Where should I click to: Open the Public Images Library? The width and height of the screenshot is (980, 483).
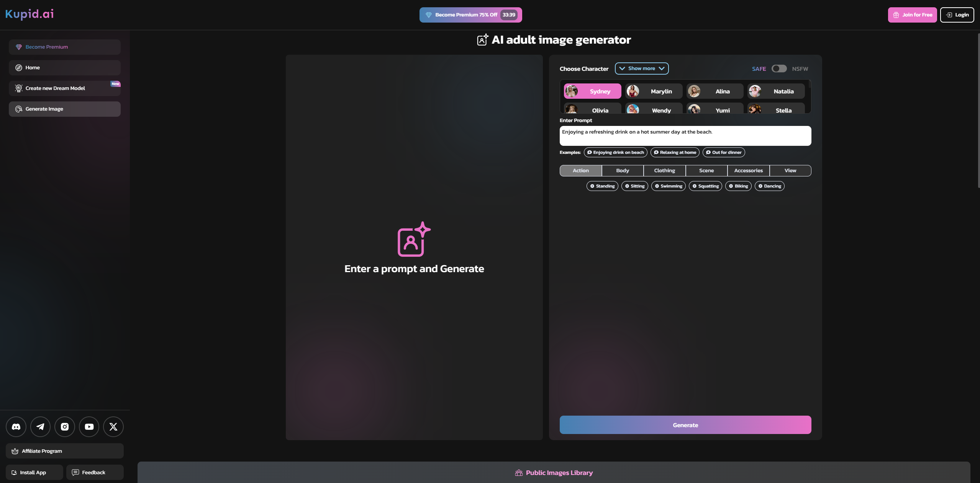click(x=553, y=472)
